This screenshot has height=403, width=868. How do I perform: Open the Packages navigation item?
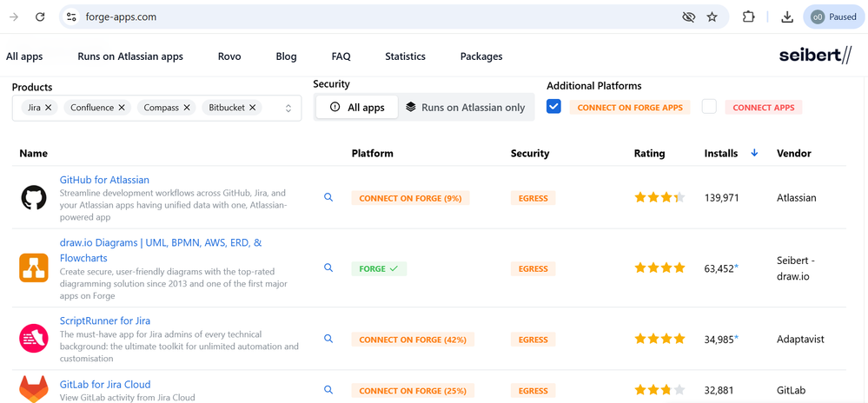point(481,56)
